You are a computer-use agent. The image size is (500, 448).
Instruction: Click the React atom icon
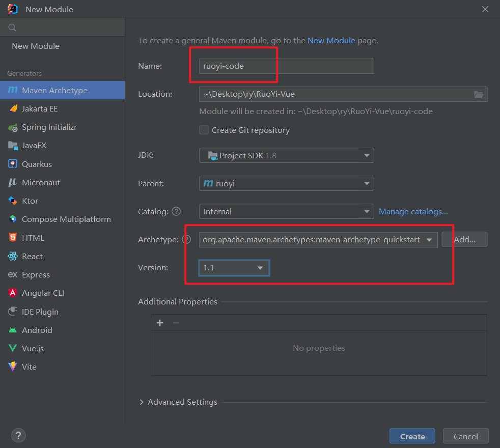[x=13, y=256]
